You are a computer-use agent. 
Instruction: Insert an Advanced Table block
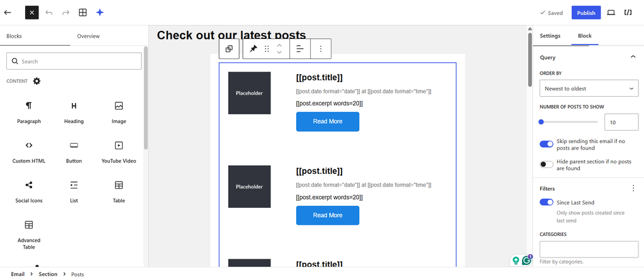pyautogui.click(x=29, y=235)
